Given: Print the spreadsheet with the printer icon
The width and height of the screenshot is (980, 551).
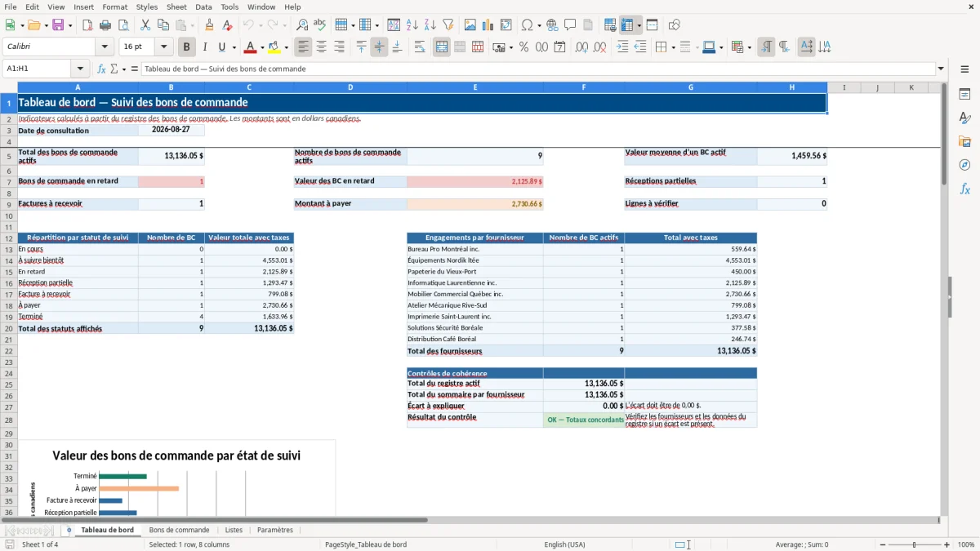Looking at the screenshot, I should 105,25.
